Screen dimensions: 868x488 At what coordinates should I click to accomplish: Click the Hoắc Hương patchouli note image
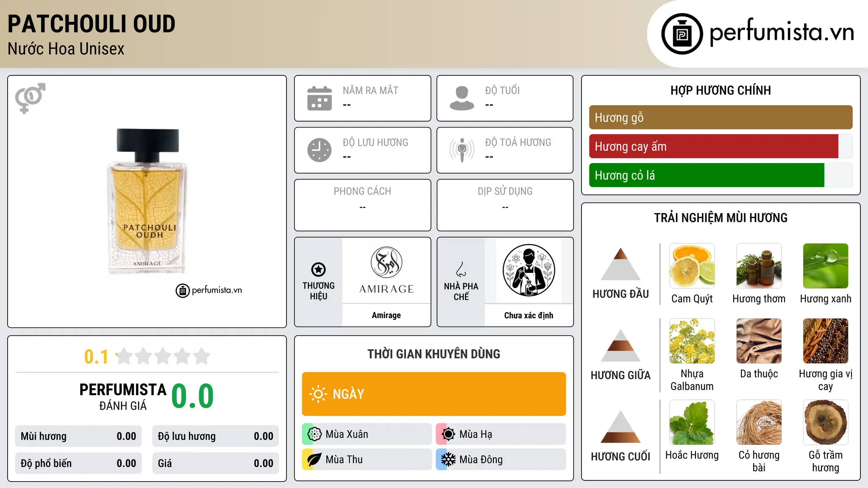pos(692,422)
